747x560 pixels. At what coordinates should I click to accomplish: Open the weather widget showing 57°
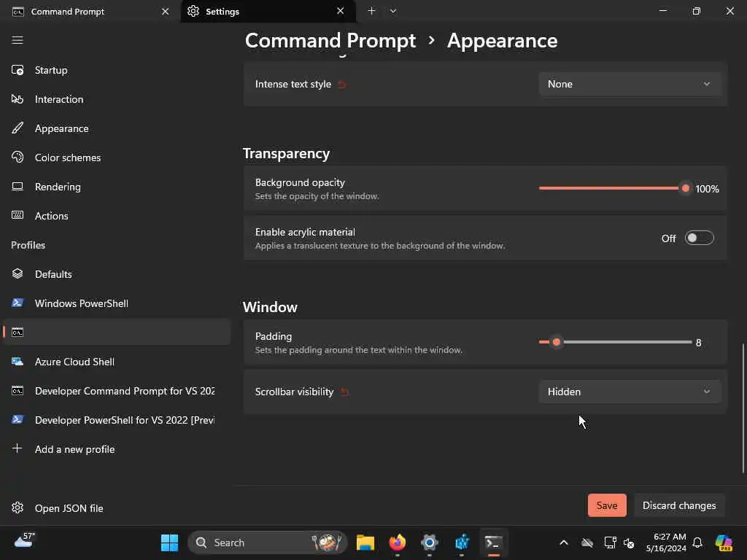tap(25, 540)
